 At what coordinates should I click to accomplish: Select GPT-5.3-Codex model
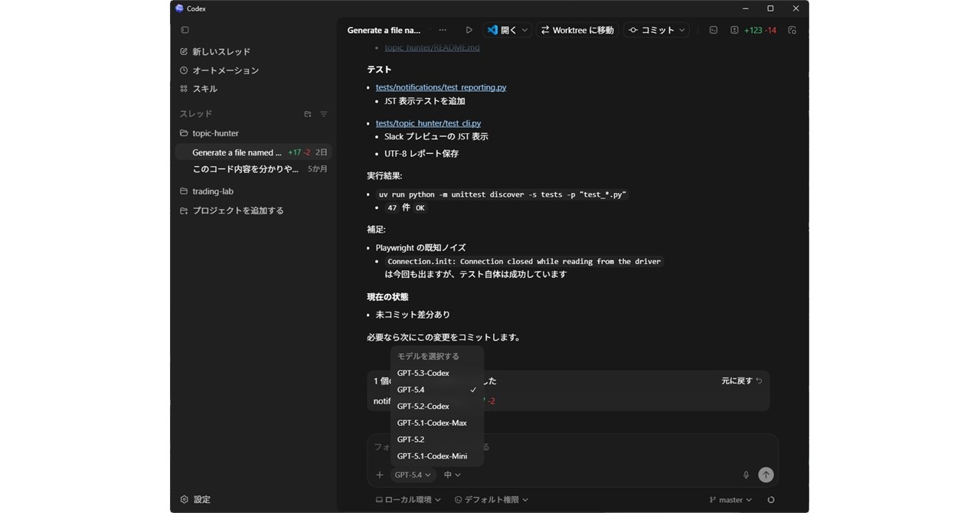click(437, 373)
